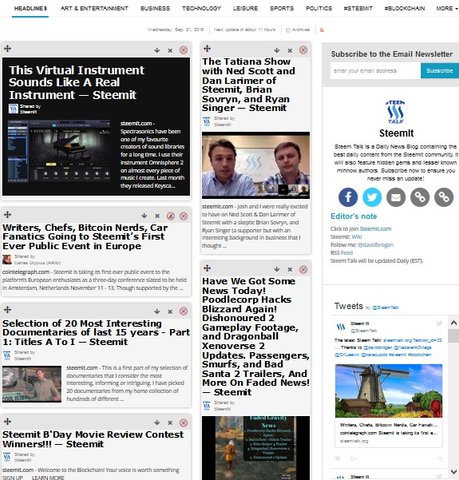
Task: Open Tatiana Show video thumbnail
Action: point(256,165)
